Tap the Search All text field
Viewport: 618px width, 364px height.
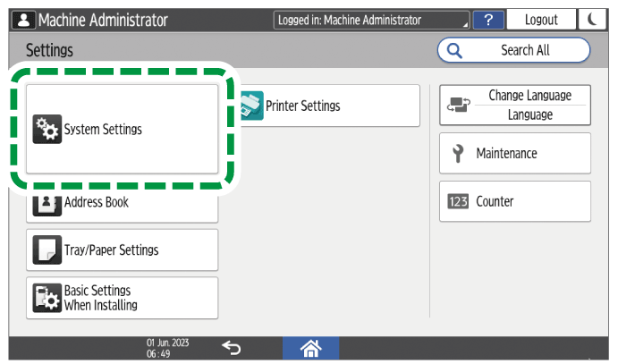click(525, 51)
